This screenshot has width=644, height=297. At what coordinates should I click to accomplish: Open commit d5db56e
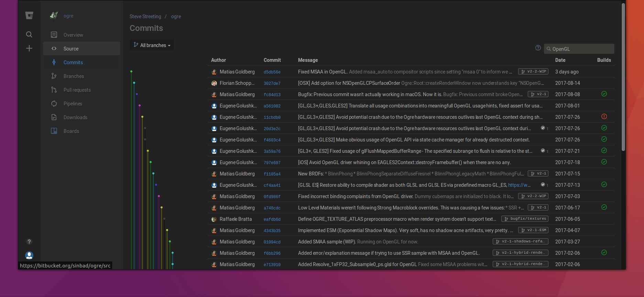[x=272, y=72]
